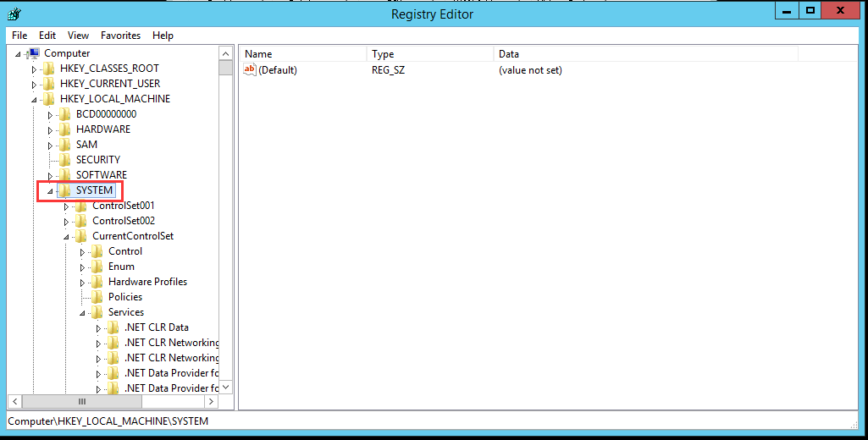Image resolution: width=868 pixels, height=440 pixels.
Task: Expand the ControlSet002 key
Action: [x=66, y=222]
